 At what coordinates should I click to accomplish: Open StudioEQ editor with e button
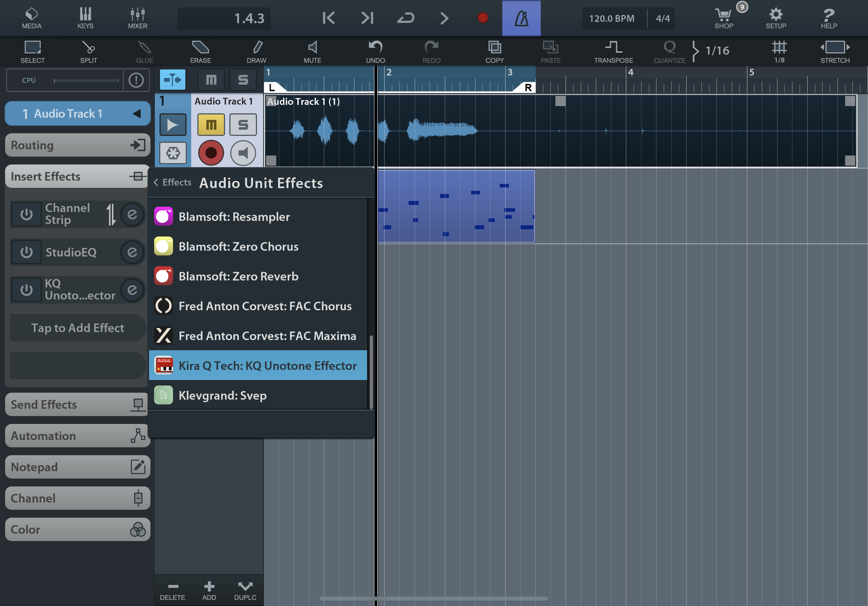[132, 252]
